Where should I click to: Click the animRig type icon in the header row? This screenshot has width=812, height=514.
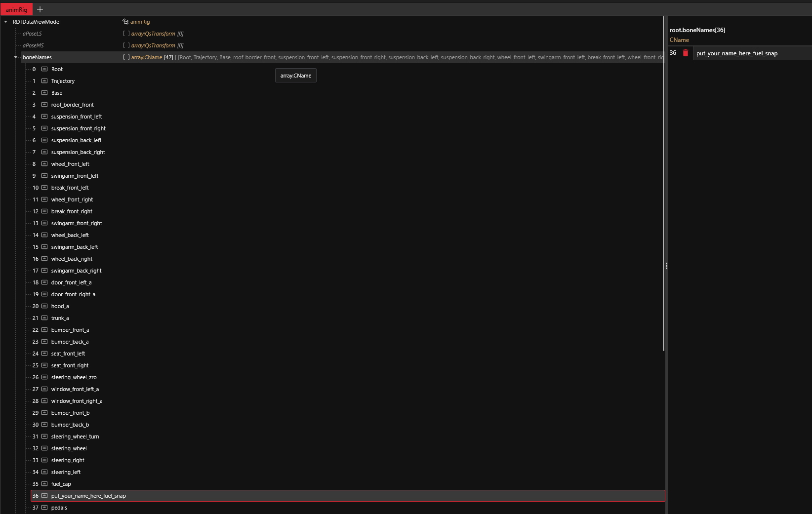pos(125,22)
